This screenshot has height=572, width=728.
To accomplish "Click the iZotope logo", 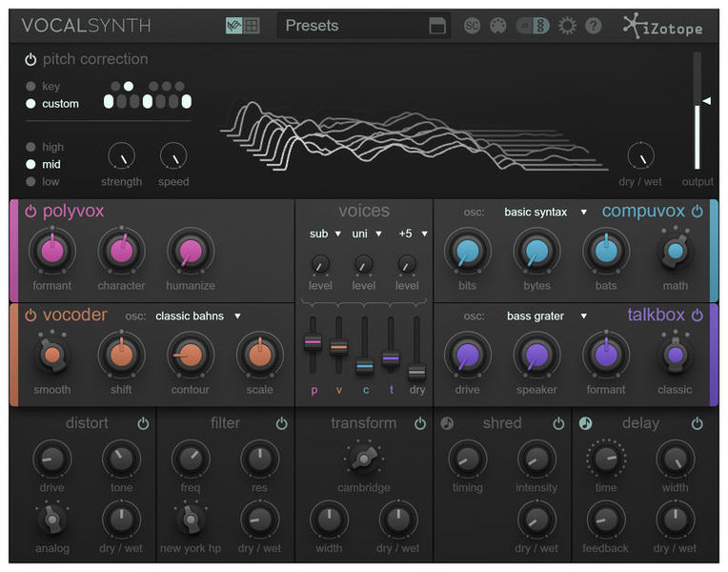I will pos(662,26).
